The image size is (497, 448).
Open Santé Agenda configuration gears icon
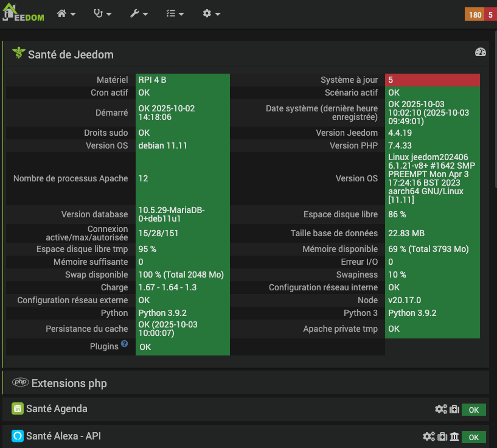pos(441,410)
